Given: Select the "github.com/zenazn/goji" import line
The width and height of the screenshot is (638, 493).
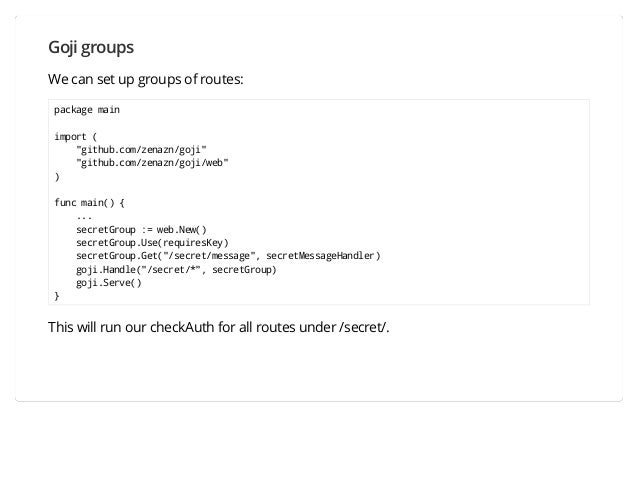Looking at the screenshot, I should (141, 150).
